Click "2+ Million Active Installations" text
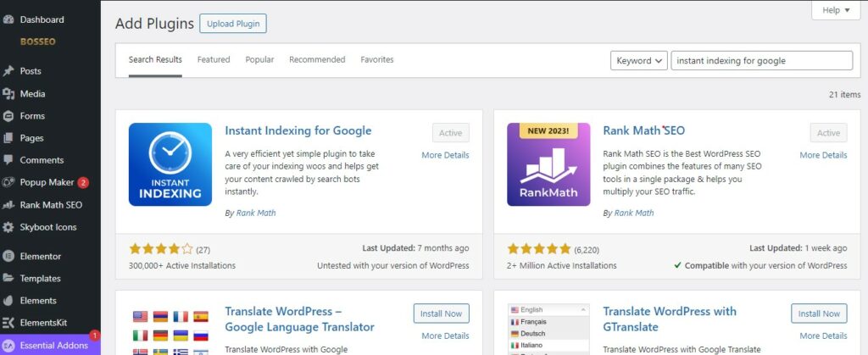The height and width of the screenshot is (355, 868). pyautogui.click(x=562, y=265)
